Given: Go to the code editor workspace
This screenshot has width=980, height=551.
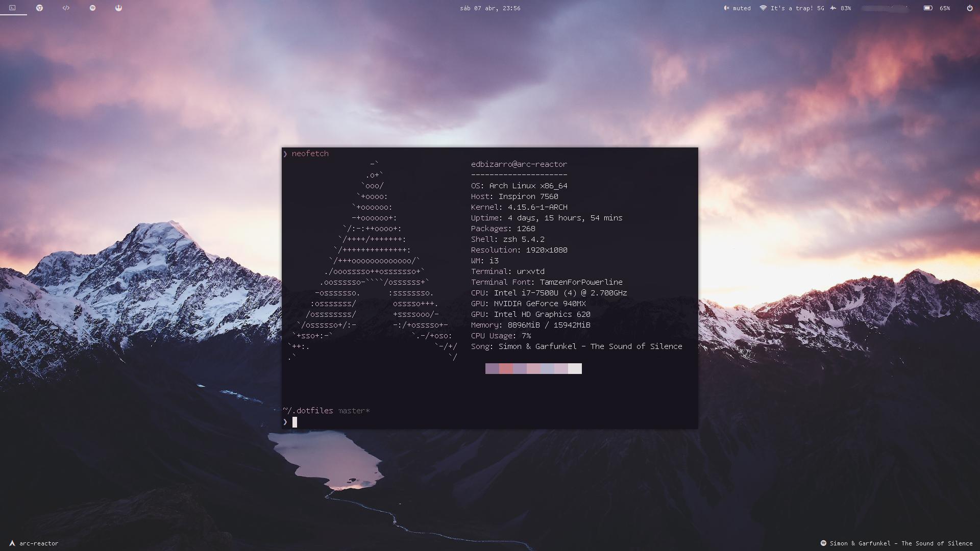Looking at the screenshot, I should 66,8.
